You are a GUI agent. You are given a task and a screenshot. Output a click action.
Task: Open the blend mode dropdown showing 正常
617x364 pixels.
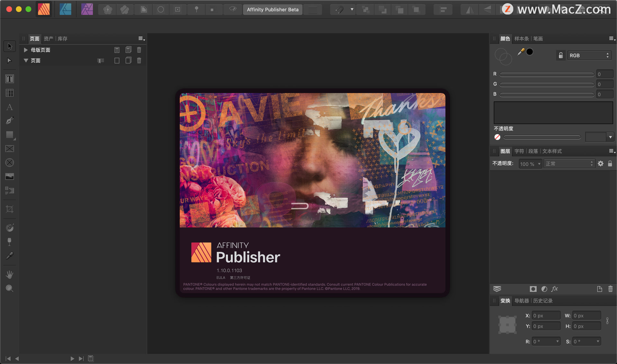click(x=569, y=164)
